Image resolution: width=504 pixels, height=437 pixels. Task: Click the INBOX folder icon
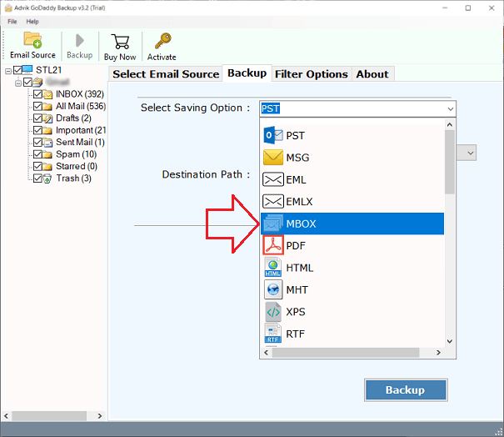(47, 94)
